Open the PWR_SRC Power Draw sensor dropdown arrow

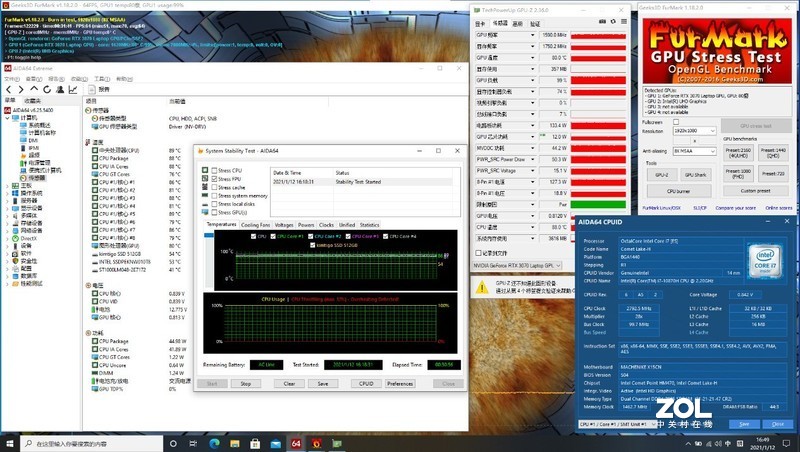coord(533,160)
